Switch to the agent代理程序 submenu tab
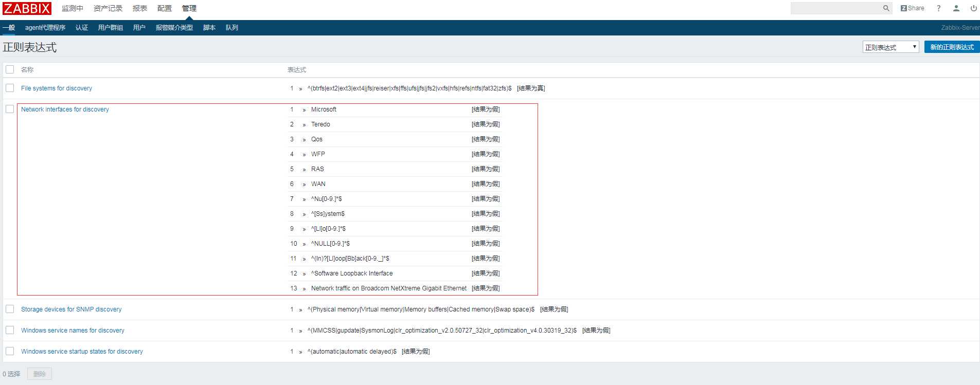980x385 pixels. (45, 28)
